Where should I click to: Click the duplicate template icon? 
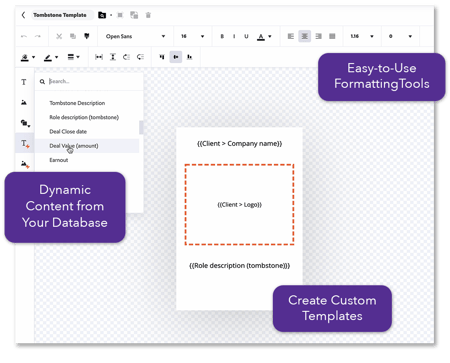[x=134, y=15]
